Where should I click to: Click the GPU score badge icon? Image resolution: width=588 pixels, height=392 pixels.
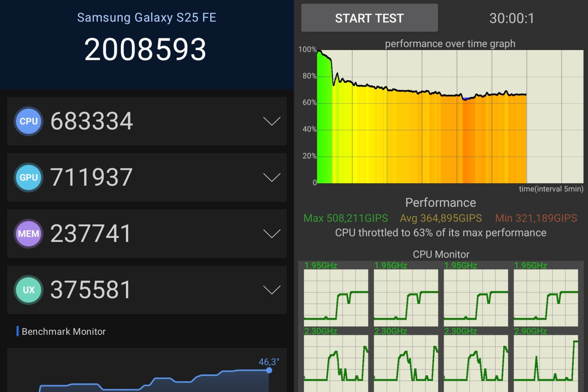[x=28, y=177]
